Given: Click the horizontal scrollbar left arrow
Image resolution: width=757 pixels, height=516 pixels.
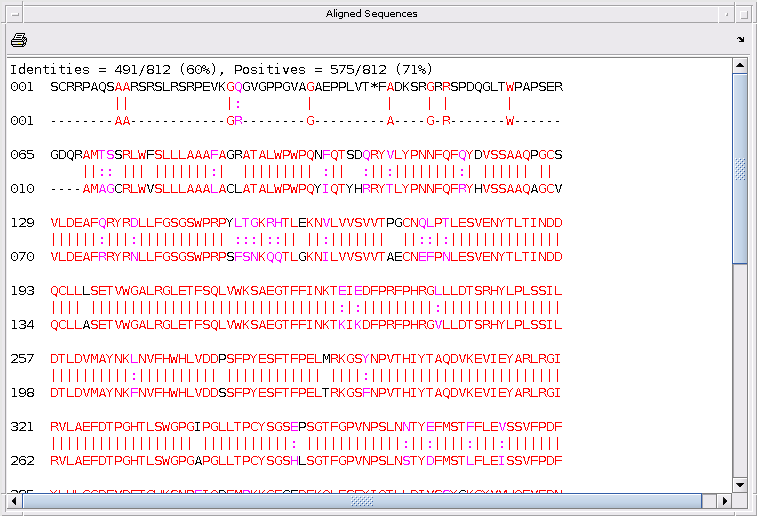Looking at the screenshot, I should click(x=14, y=501).
